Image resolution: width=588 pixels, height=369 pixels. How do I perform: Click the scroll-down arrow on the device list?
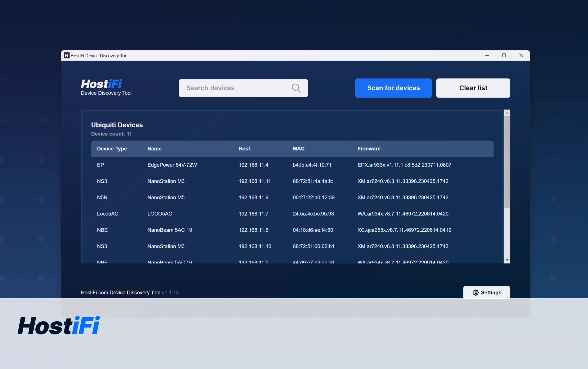[507, 260]
